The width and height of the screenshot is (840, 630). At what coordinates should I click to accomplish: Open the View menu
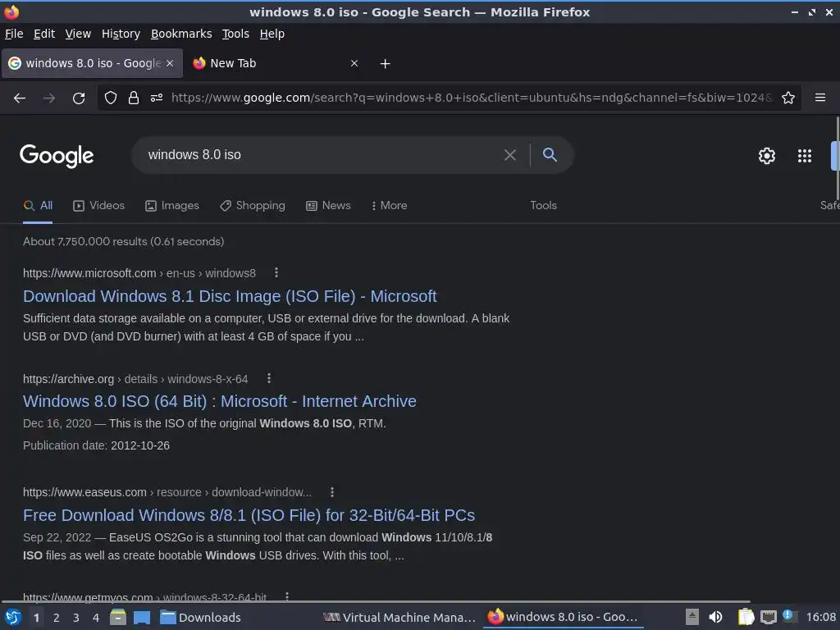pyautogui.click(x=78, y=34)
